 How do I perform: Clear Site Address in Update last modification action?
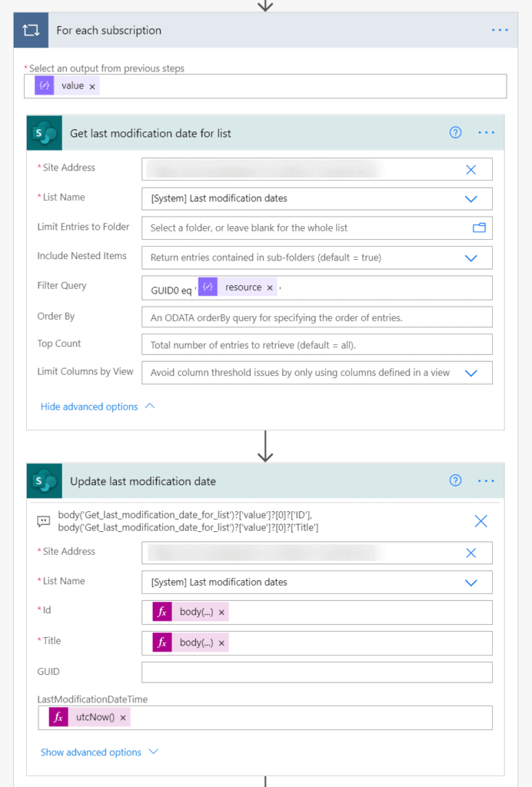tap(471, 553)
